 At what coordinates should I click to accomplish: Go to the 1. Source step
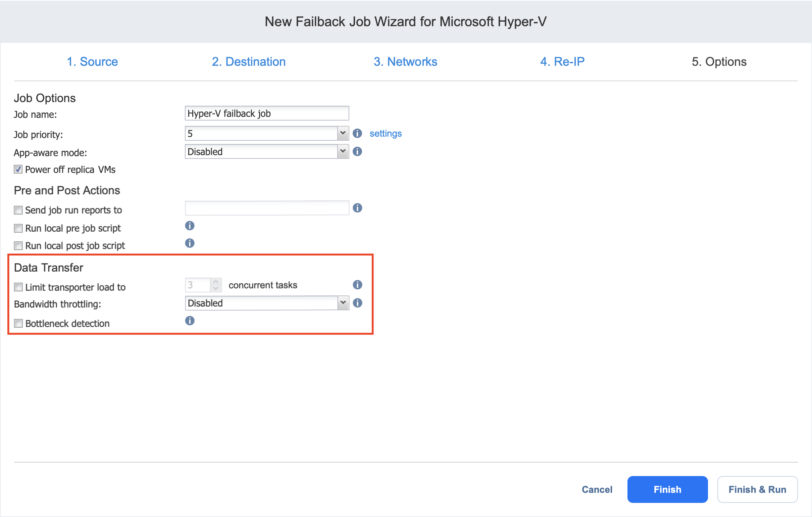point(92,62)
